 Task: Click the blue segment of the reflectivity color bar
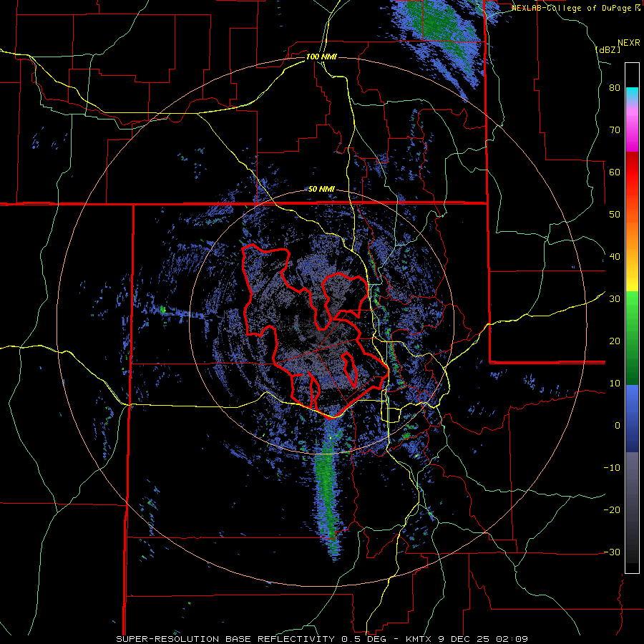coord(632,419)
